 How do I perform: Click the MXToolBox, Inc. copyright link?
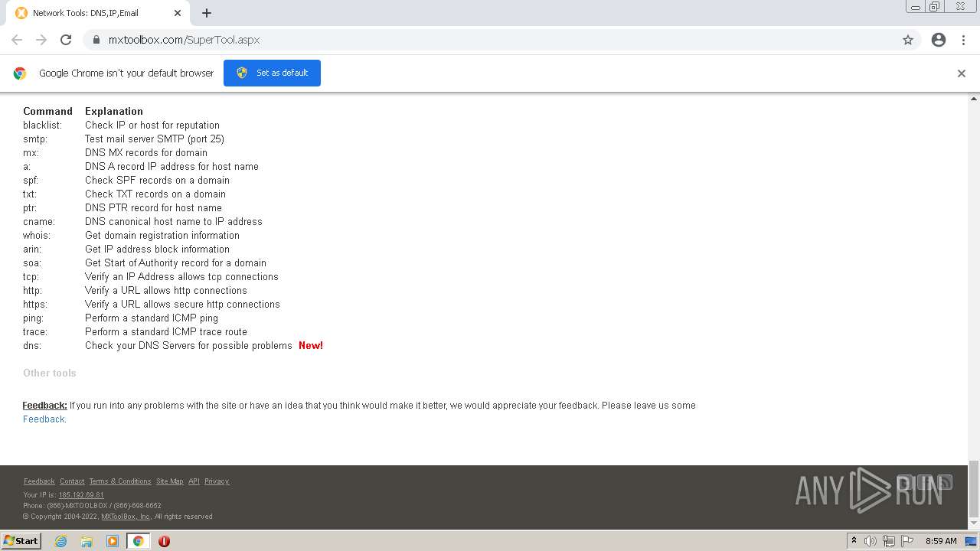(126, 517)
